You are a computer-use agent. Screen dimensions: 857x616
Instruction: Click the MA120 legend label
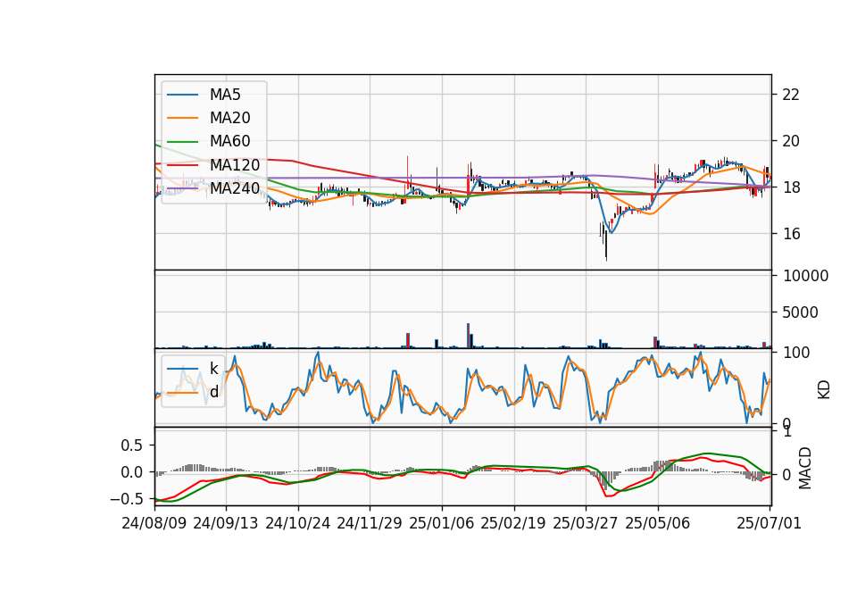(x=235, y=164)
